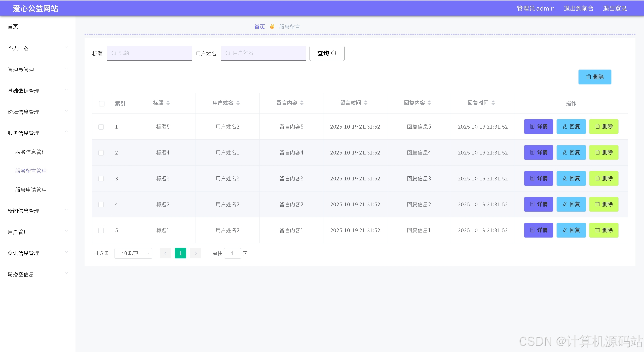Image resolution: width=644 pixels, height=352 pixels.
Task: Click the sort arrows on 标题 column
Action: coord(168,103)
